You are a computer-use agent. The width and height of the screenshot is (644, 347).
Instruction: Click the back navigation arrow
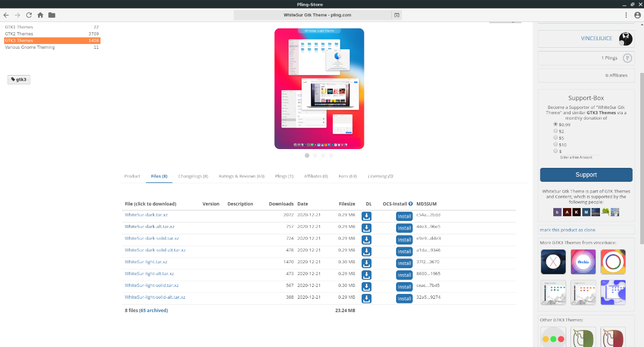(5, 15)
